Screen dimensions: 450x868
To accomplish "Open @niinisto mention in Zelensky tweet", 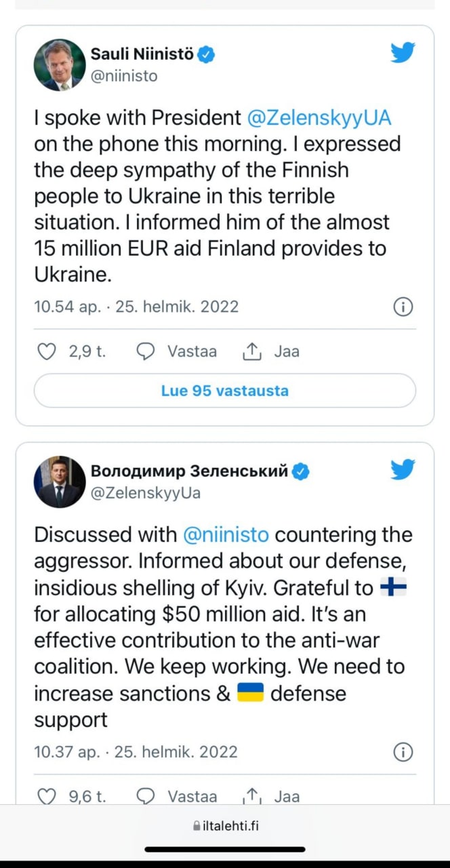I will point(226,534).
